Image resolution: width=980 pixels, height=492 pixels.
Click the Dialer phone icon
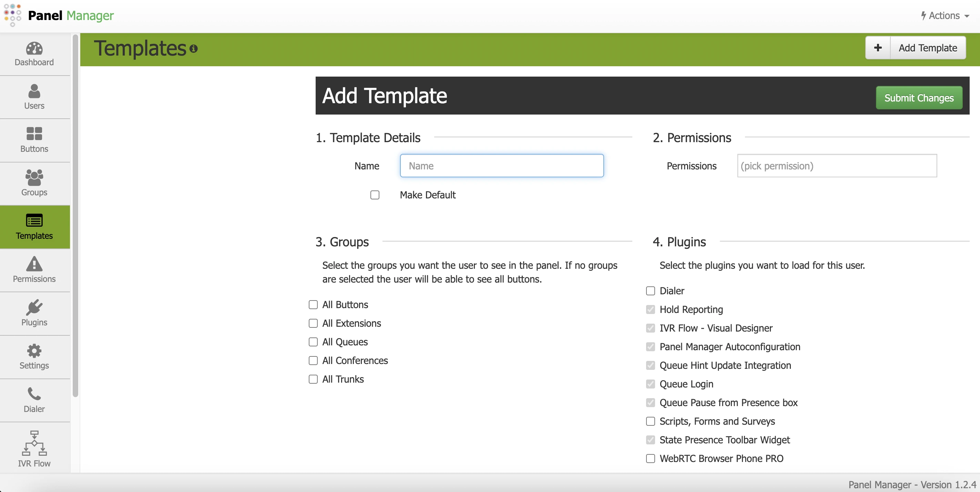[34, 398]
